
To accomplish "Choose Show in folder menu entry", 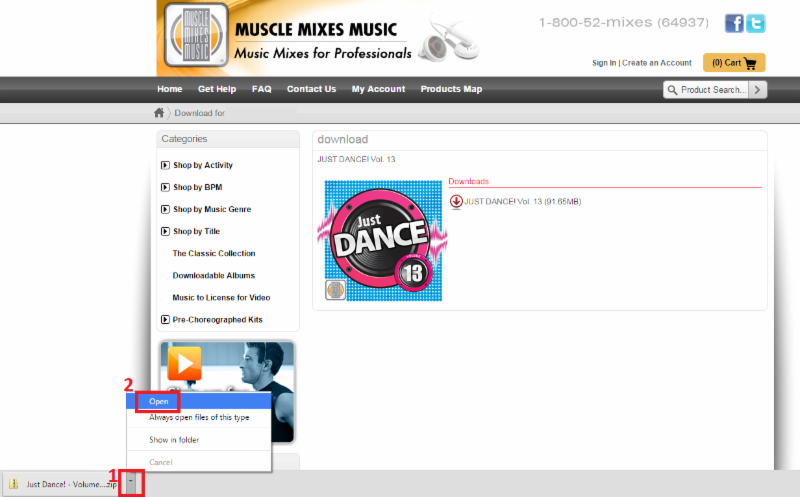I will [173, 439].
